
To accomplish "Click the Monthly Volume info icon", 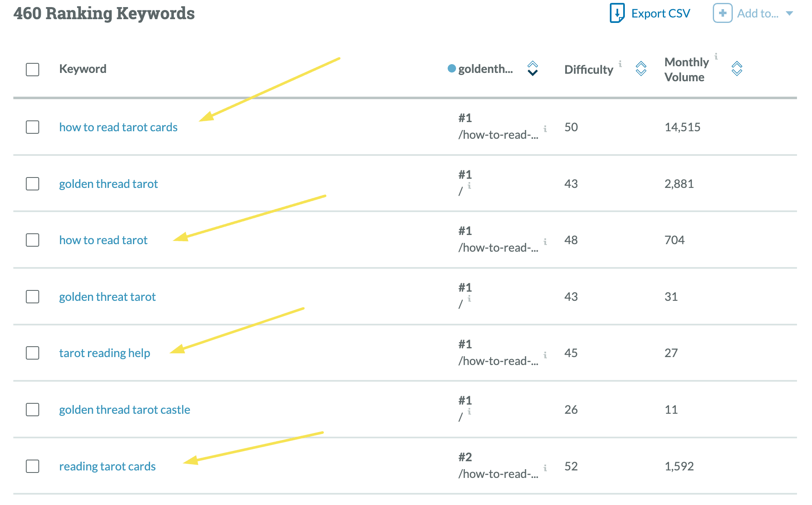I will pos(716,56).
